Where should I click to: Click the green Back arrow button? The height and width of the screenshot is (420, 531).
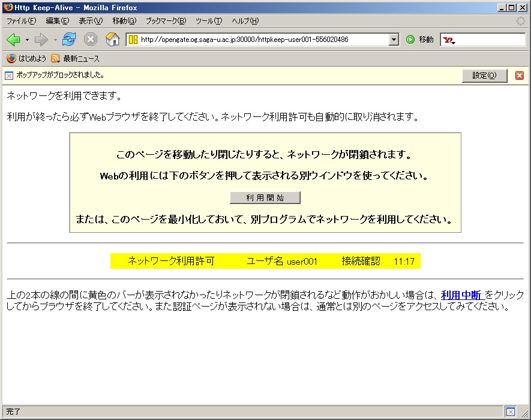point(13,40)
